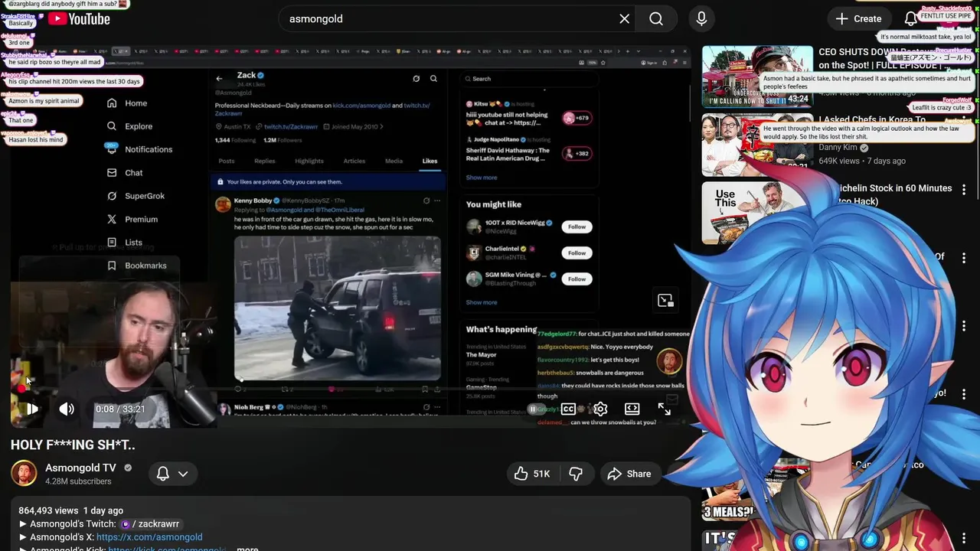The height and width of the screenshot is (551, 980).
Task: Click the miniplayer icon over the video
Action: point(665,301)
